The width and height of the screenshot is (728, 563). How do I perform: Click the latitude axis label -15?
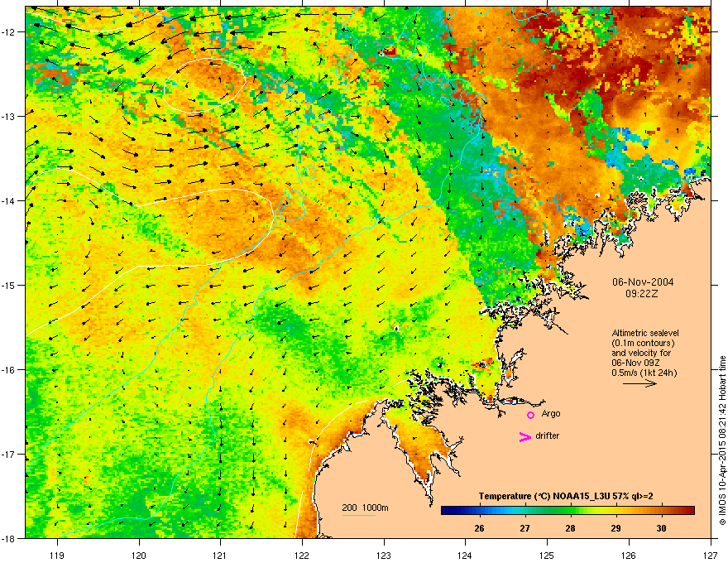tap(9, 285)
